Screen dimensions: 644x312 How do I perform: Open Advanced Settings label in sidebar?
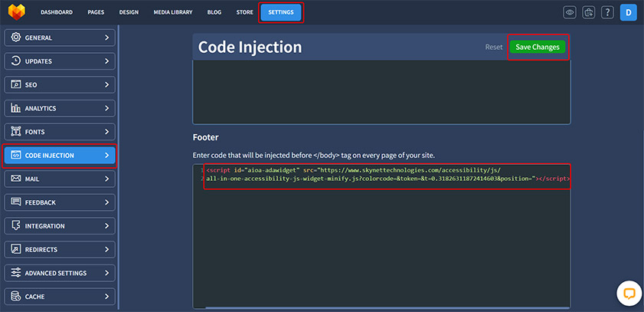[56, 273]
